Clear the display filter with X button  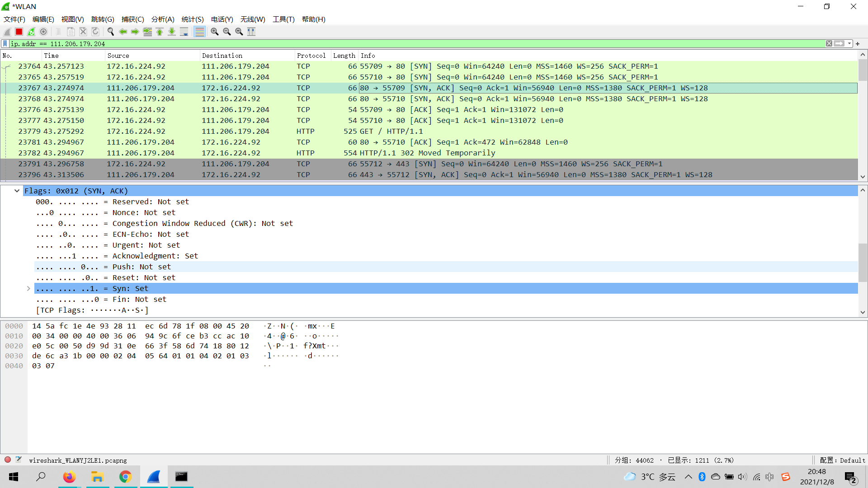[x=829, y=44]
